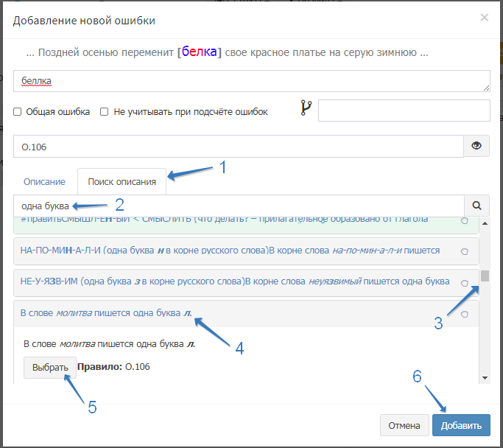The image size is (503, 448).
Task: Select the Поиск описания tab
Action: (122, 181)
